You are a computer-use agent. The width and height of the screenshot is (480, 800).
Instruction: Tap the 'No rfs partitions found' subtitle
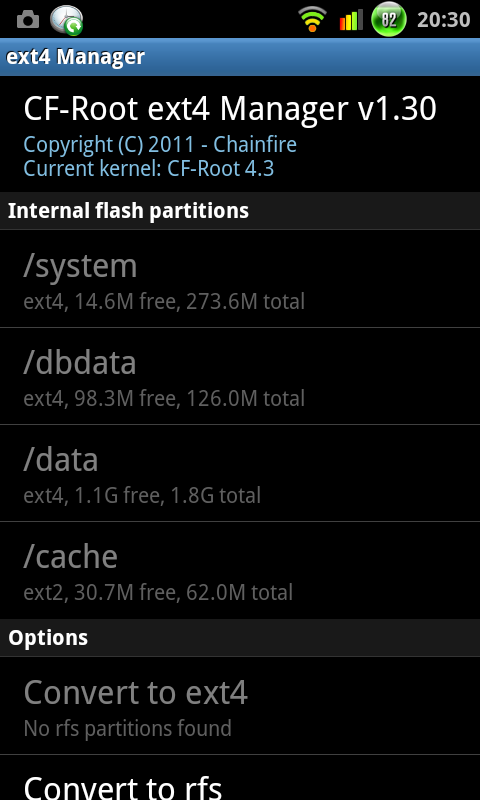[x=128, y=728]
